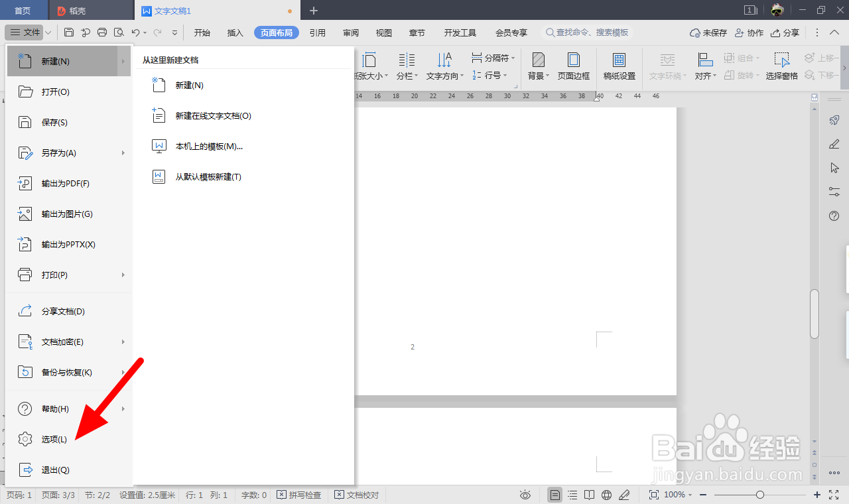Click the fit-page icon beside 100%
This screenshot has width=849, height=504.
click(x=654, y=495)
